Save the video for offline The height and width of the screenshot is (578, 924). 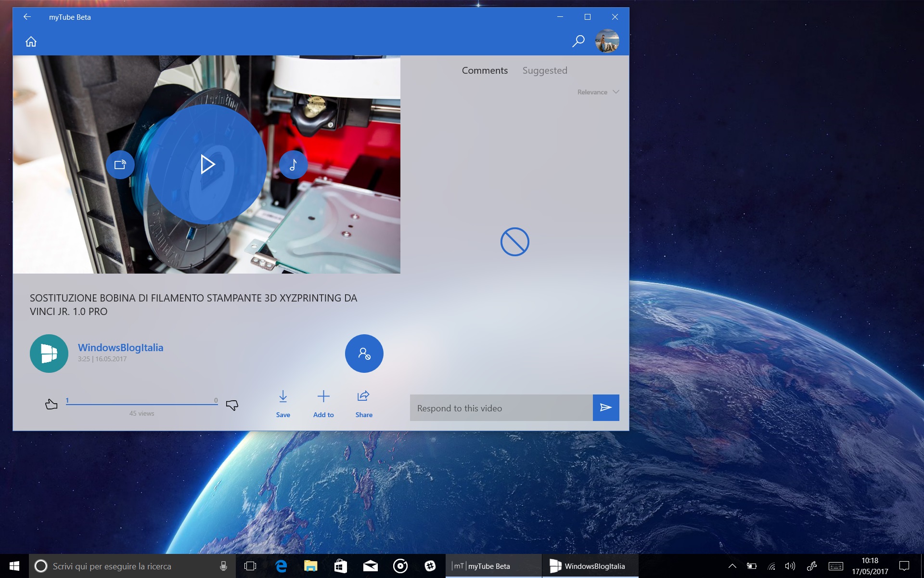283,404
